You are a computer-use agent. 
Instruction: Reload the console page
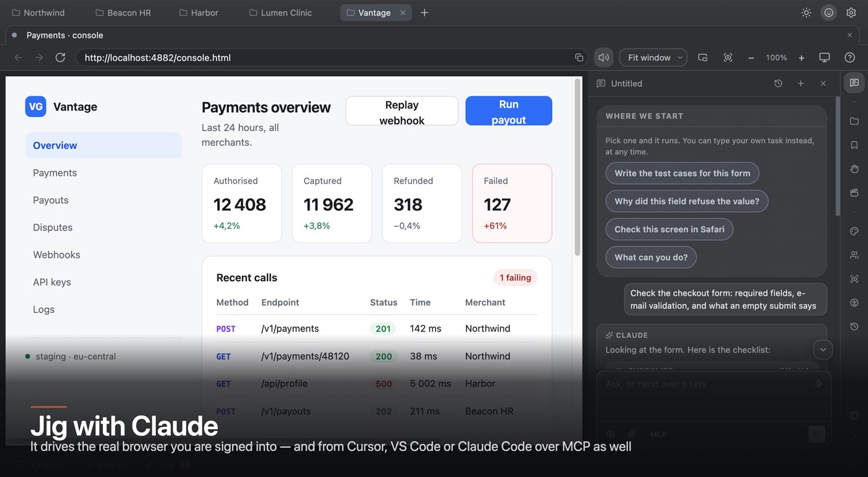(x=60, y=58)
